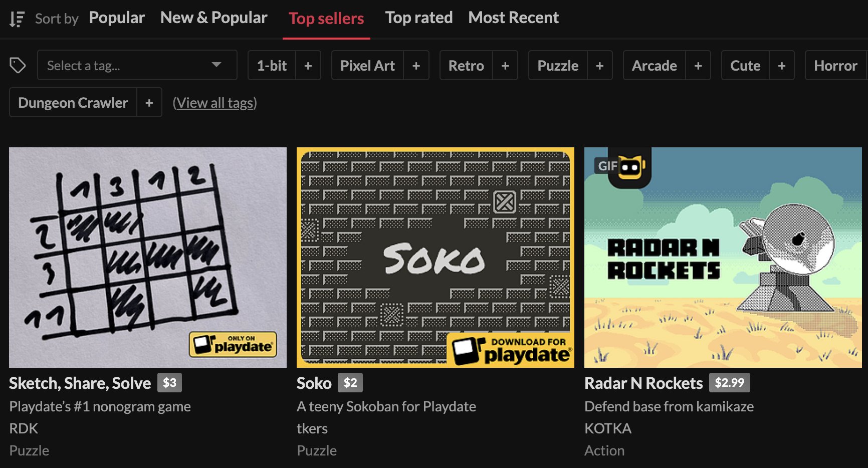Add the Cute tag with plus
This screenshot has height=468, width=868.
coord(782,65)
